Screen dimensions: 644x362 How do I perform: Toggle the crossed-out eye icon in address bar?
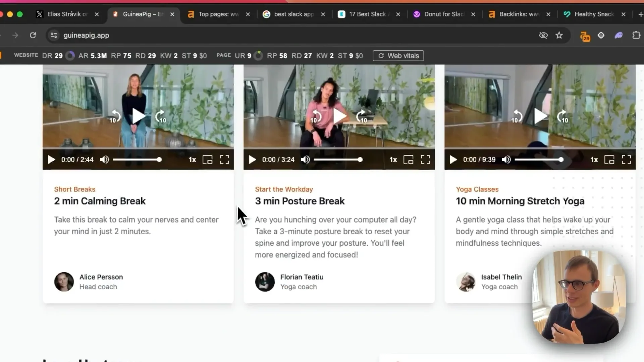[x=543, y=35]
